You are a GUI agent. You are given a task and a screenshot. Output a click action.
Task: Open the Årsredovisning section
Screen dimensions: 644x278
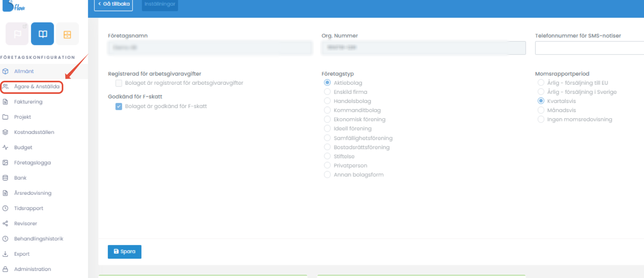click(33, 193)
